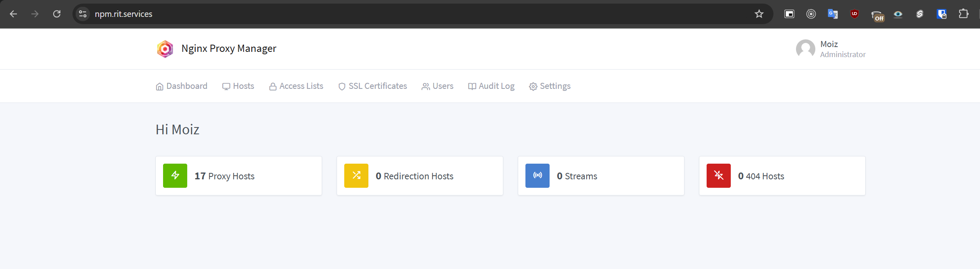This screenshot has width=980, height=269.
Task: Open the 0 404 Hosts card
Action: coord(782,176)
